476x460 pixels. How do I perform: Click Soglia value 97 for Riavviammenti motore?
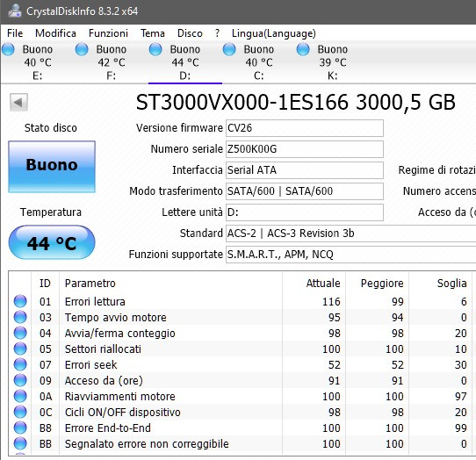click(x=461, y=396)
